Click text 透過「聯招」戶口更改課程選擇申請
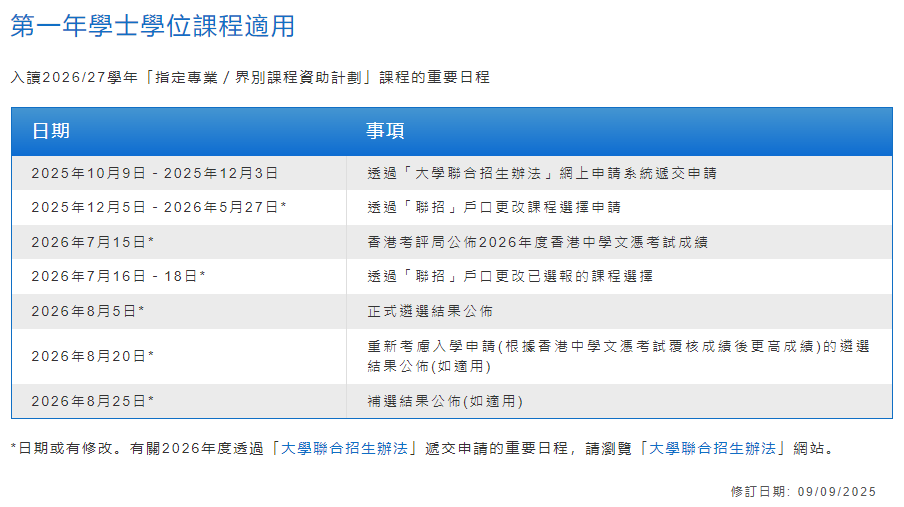Image resolution: width=904 pixels, height=507 pixels. [494, 207]
